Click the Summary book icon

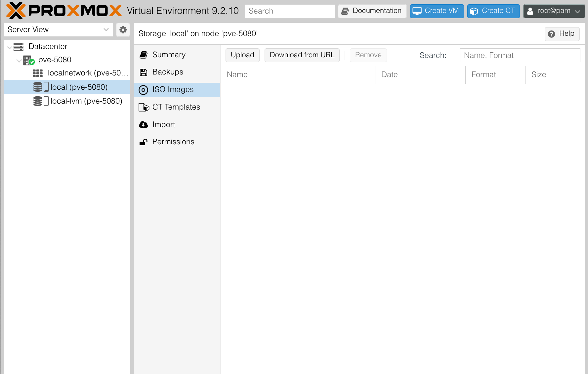144,55
